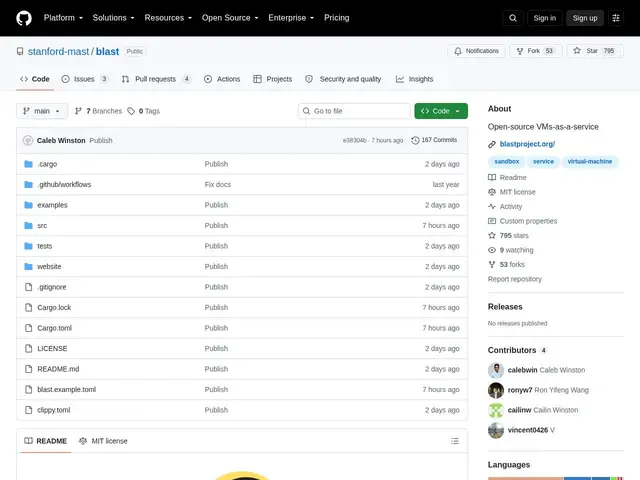
Task: Open the main branch selector dropdown
Action: (42, 111)
